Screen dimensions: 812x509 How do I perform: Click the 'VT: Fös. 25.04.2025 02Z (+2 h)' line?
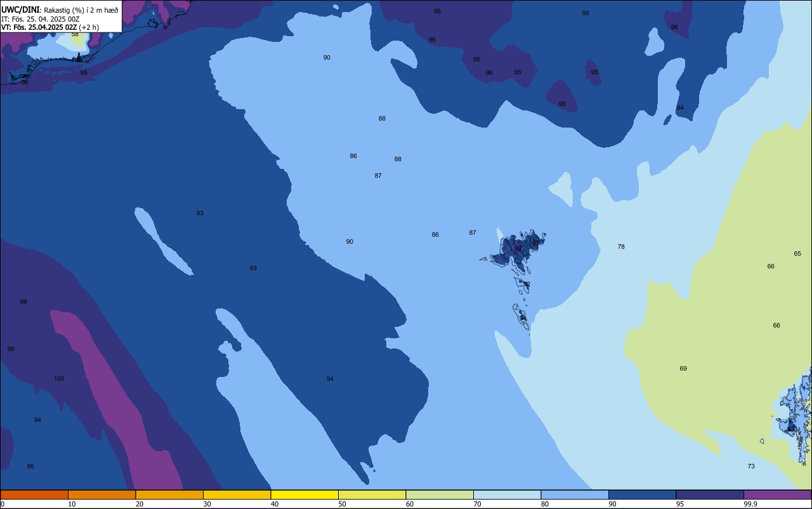(50, 27)
